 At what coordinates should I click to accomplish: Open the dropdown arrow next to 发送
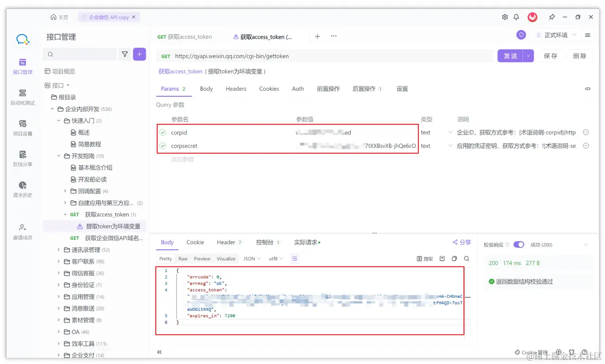[x=529, y=56]
